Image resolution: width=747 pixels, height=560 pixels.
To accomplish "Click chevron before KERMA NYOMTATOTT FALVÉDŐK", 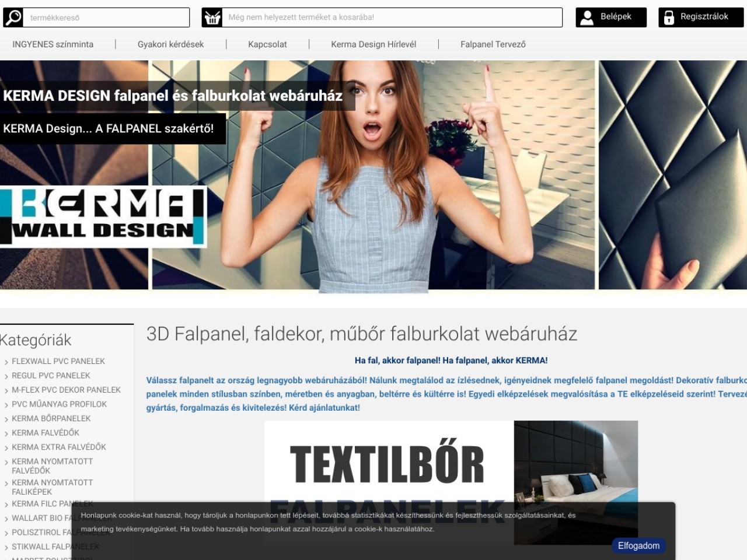I will (6, 462).
